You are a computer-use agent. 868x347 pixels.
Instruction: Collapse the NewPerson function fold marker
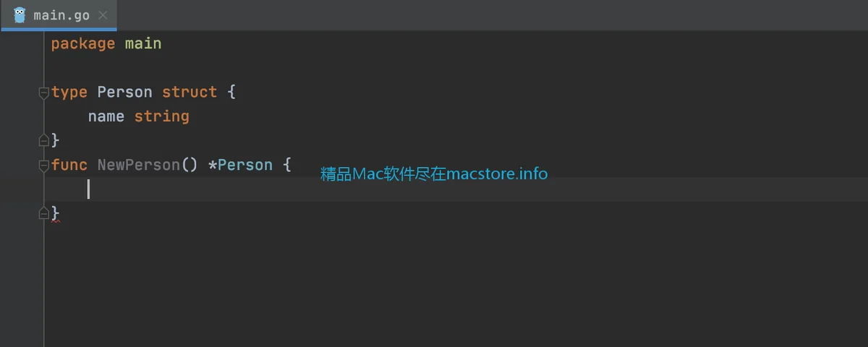pyautogui.click(x=43, y=166)
